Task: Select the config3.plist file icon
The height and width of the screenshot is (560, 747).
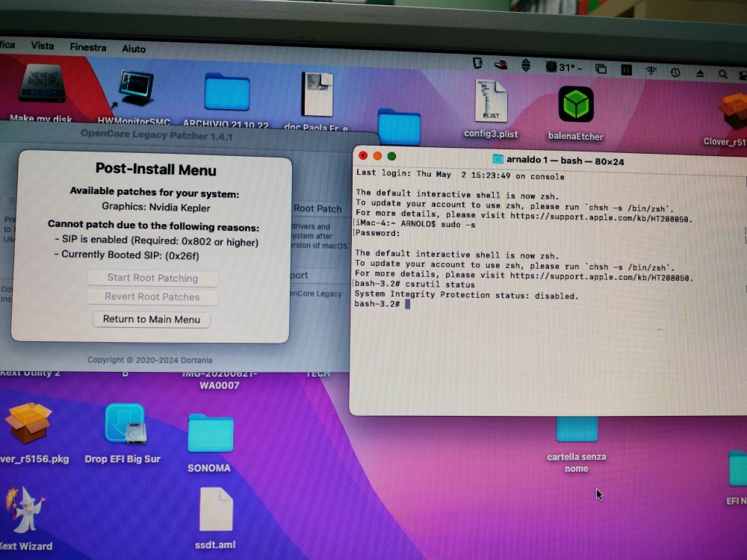Action: [492, 101]
